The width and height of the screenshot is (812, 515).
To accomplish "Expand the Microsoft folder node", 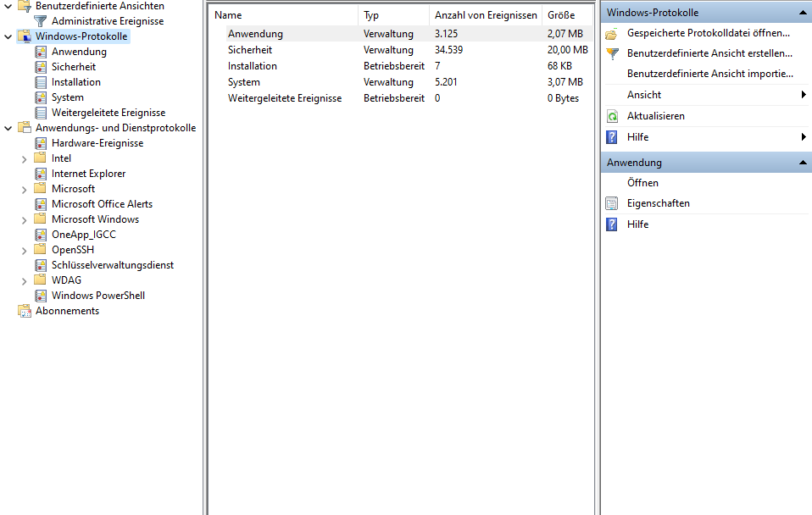I will pyautogui.click(x=24, y=189).
